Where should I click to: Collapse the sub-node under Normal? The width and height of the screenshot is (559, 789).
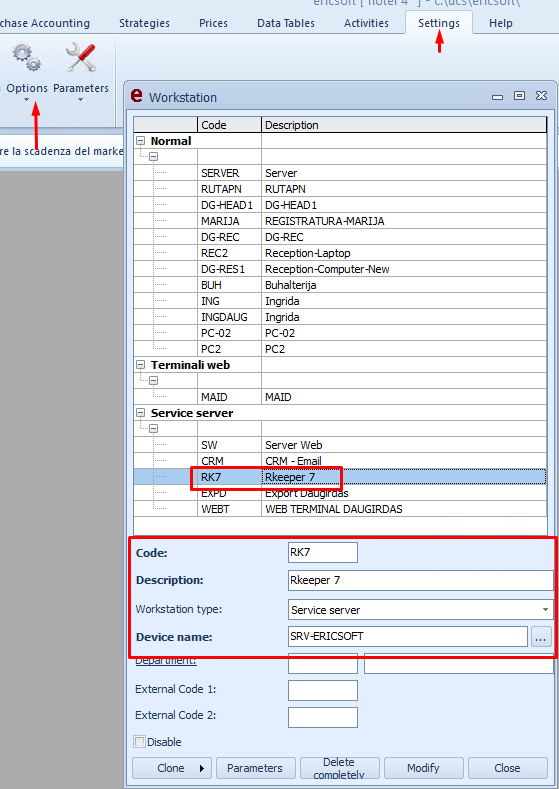click(153, 156)
